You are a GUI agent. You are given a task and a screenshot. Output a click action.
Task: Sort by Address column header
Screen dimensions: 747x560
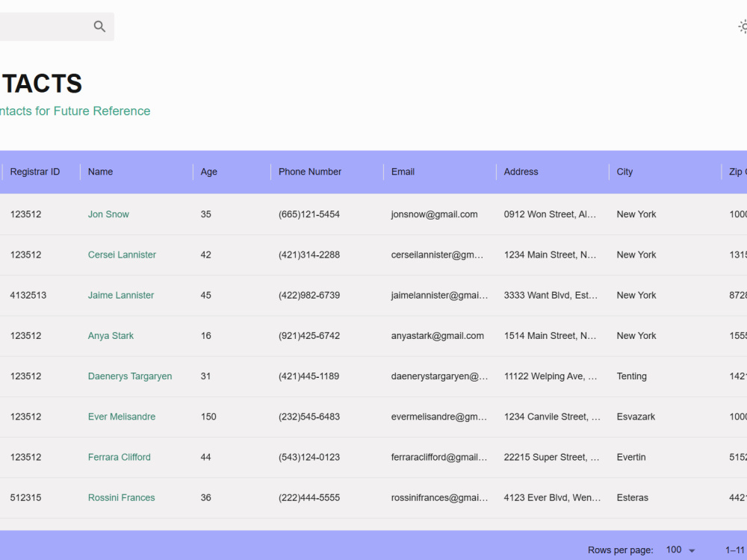[x=521, y=172]
